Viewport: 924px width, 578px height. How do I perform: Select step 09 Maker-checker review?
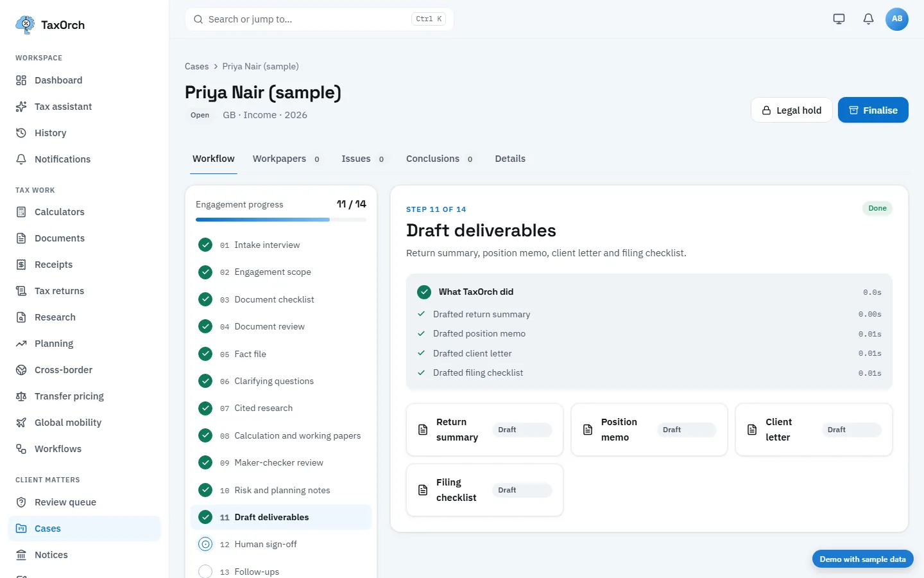tap(281, 462)
